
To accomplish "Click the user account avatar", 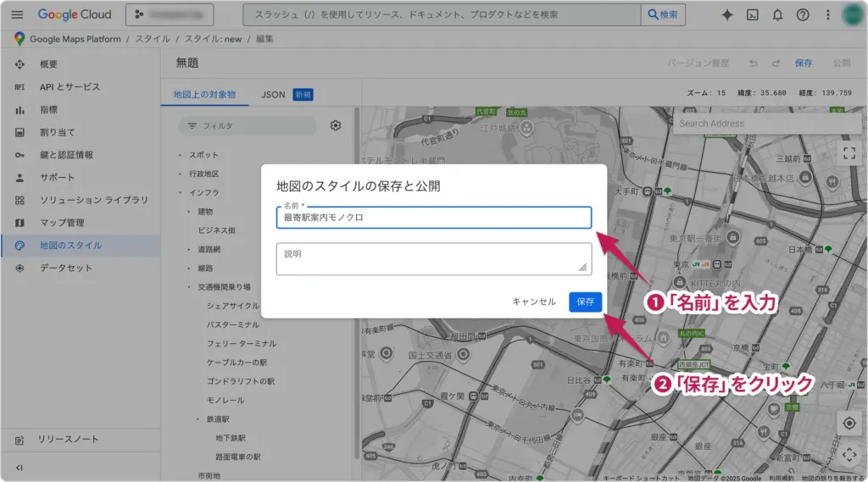I will point(853,15).
